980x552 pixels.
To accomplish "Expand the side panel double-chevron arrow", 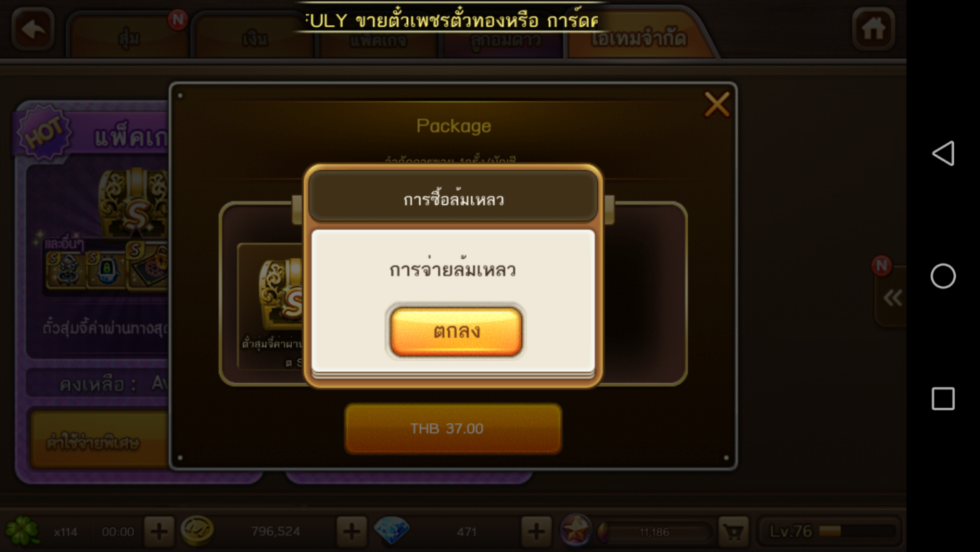I will (892, 298).
